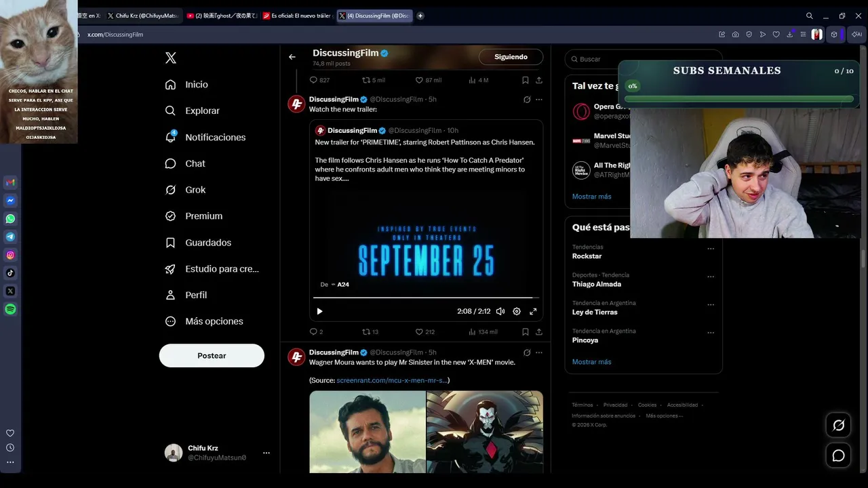Viewport: 868px width, 488px height.
Task: Mute the PRIMETIME trailer video
Action: [x=500, y=311]
